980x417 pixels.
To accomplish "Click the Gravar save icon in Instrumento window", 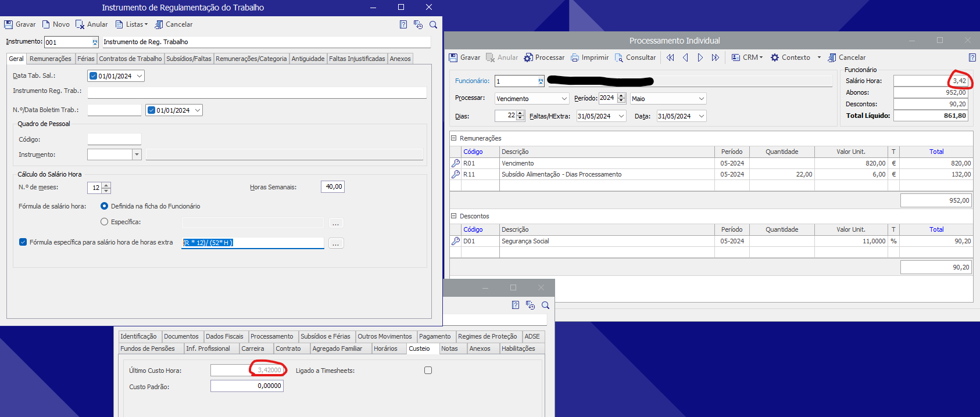I will click(x=9, y=24).
